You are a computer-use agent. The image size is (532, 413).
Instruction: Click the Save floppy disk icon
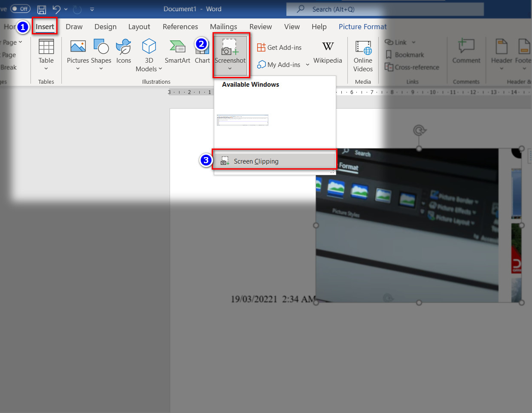pyautogui.click(x=42, y=9)
